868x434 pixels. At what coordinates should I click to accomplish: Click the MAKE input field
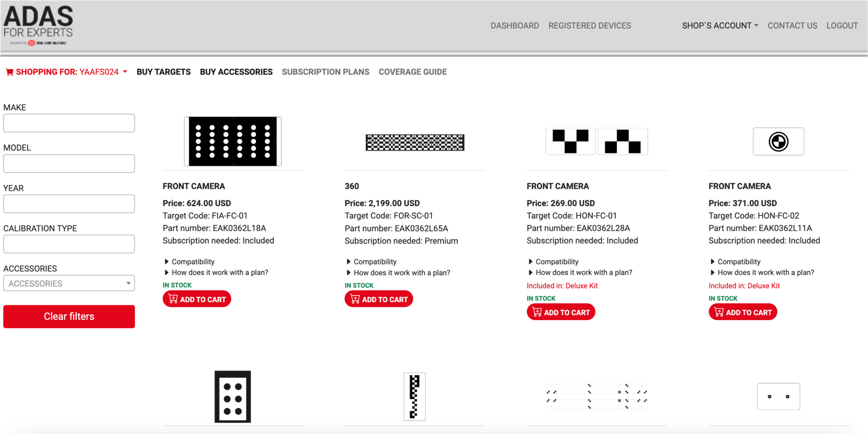(x=69, y=123)
